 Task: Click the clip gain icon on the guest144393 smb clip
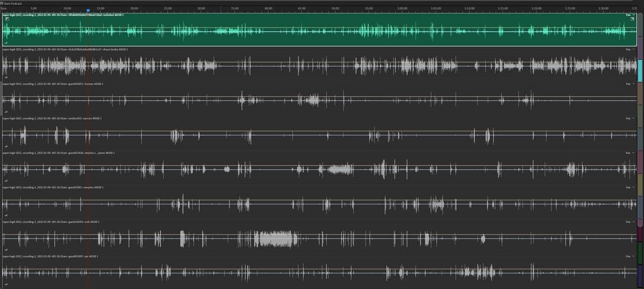pyautogui.click(x=6, y=250)
